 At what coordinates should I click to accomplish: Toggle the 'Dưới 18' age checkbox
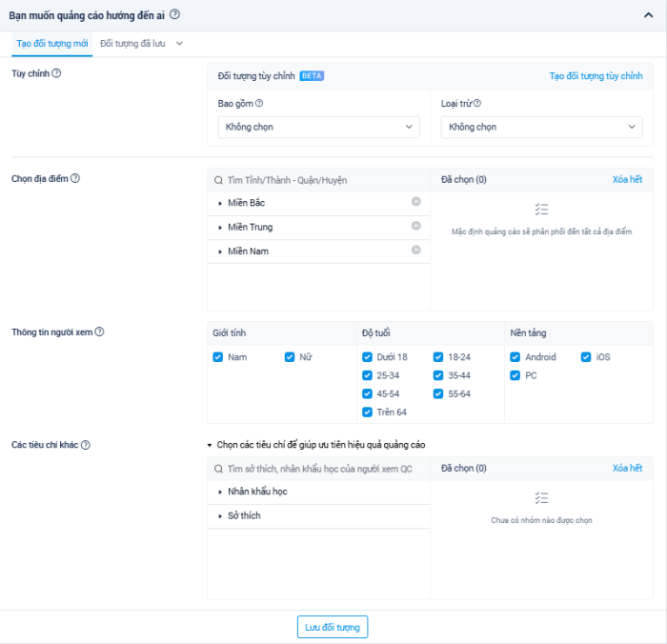[367, 357]
